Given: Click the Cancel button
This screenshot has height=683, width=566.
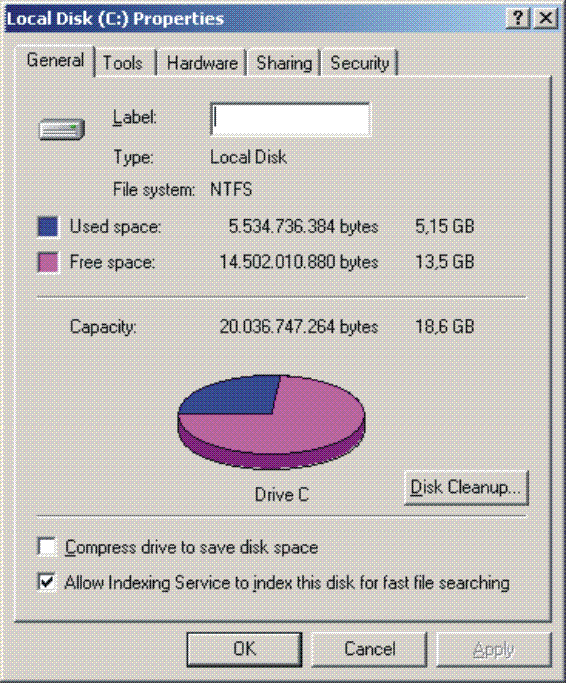Looking at the screenshot, I should tap(369, 649).
